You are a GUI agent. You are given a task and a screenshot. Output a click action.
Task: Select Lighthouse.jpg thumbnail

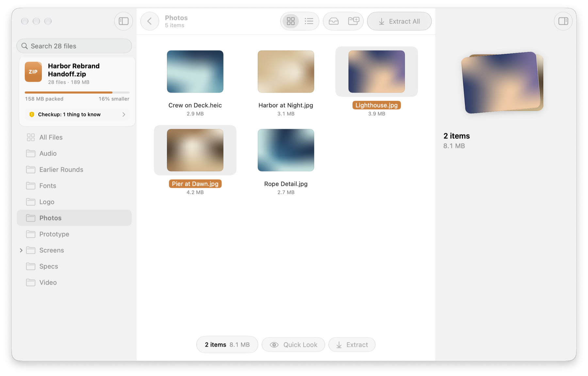[377, 72]
